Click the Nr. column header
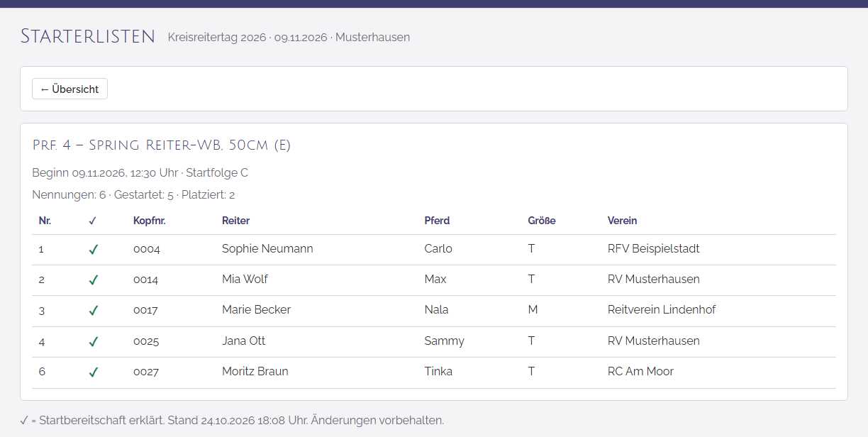The image size is (868, 437). (x=45, y=221)
